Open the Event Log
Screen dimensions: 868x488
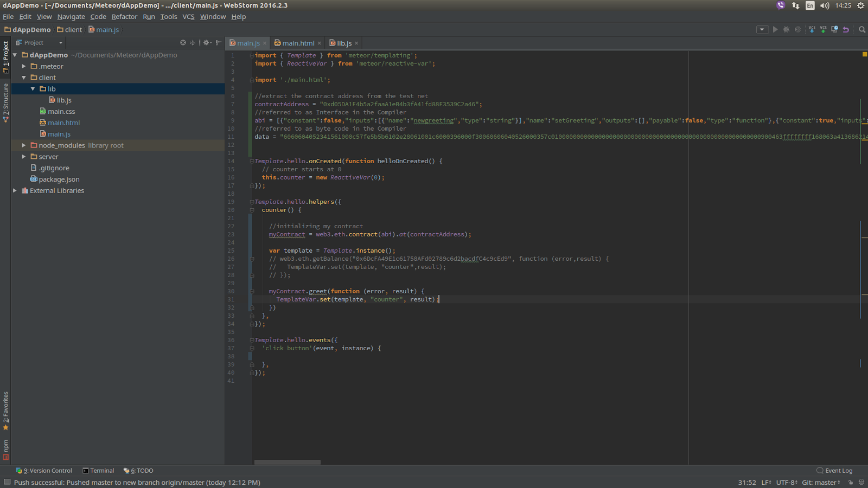(834, 471)
